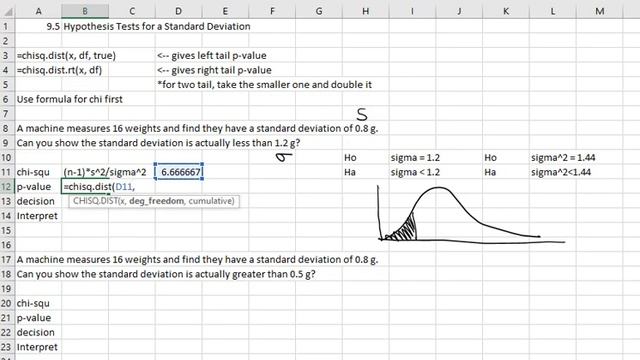Select column A header
The height and width of the screenshot is (360, 640).
click(38, 11)
